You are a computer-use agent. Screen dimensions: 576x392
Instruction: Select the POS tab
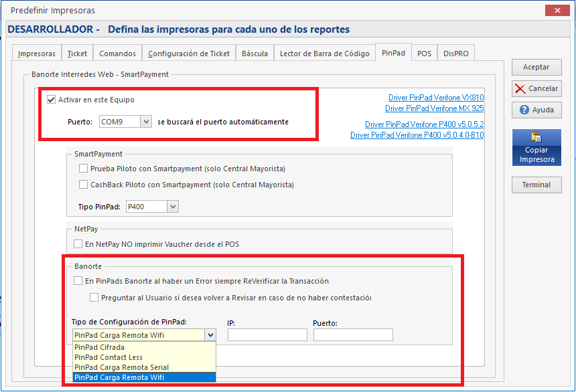point(424,52)
